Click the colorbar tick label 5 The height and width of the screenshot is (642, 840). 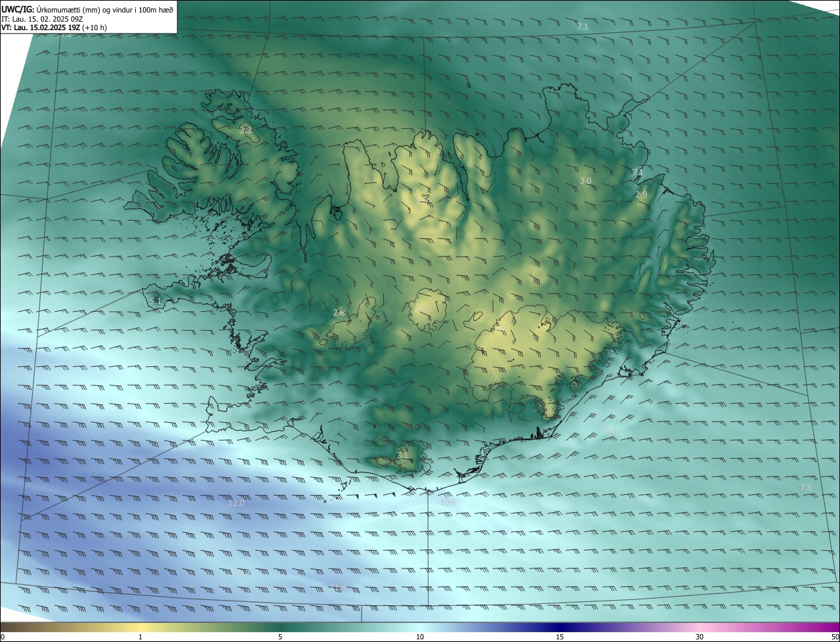tap(280, 637)
